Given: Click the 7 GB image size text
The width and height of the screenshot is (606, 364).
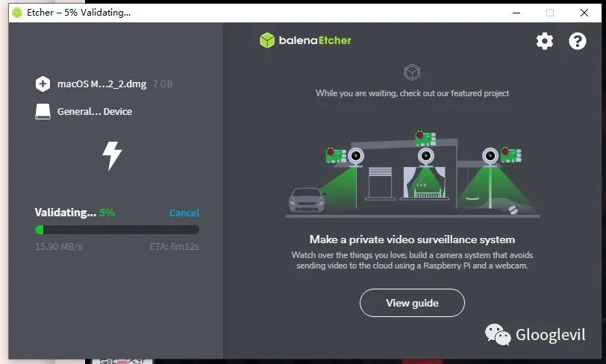Looking at the screenshot, I should pyautogui.click(x=163, y=84).
